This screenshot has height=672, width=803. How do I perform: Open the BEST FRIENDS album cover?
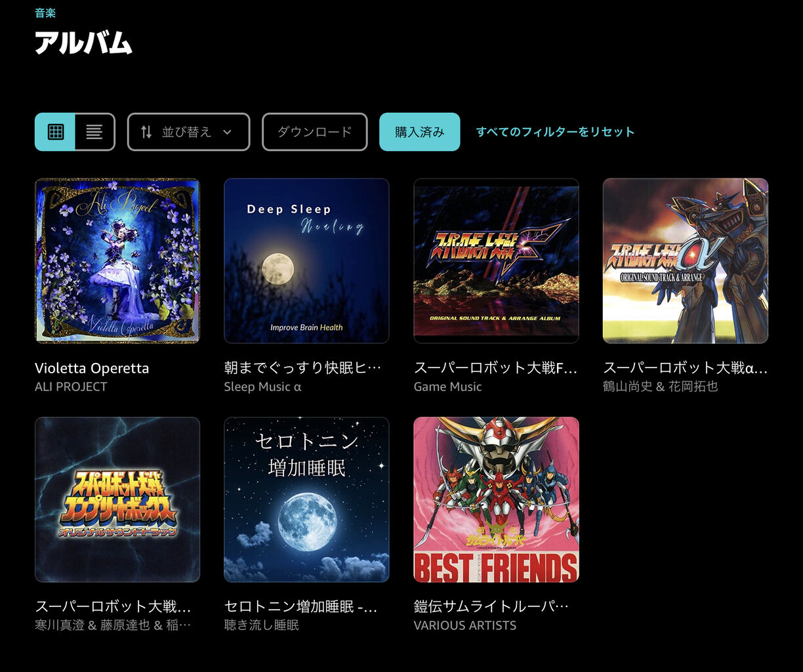coord(496,499)
